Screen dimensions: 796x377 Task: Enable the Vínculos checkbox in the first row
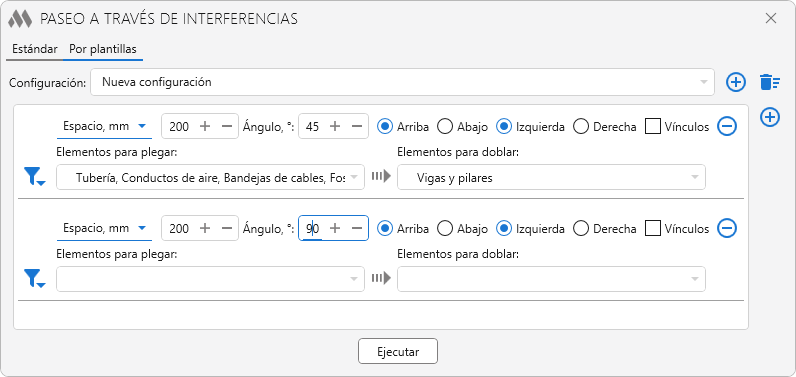click(653, 126)
